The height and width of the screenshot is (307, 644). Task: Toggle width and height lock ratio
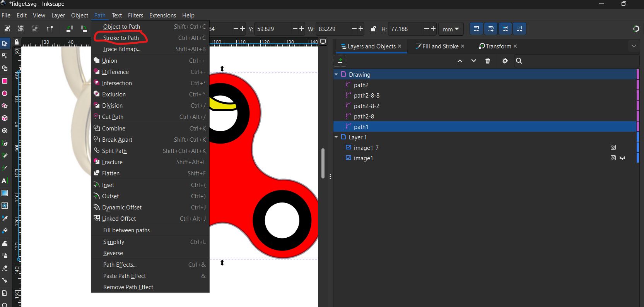373,29
